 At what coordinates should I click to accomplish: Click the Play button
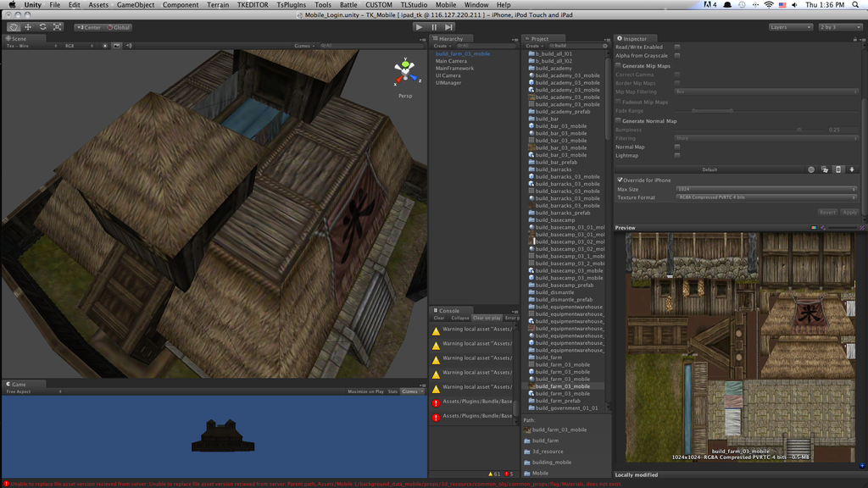[x=419, y=27]
